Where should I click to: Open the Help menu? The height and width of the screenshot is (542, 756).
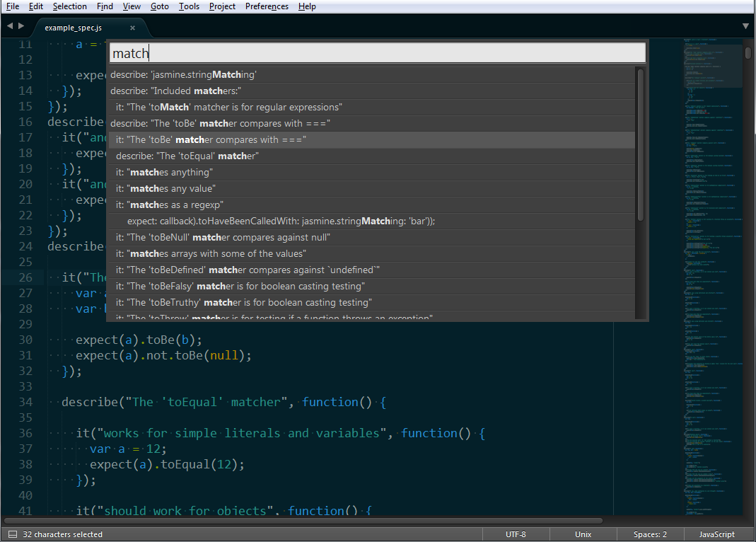point(307,6)
